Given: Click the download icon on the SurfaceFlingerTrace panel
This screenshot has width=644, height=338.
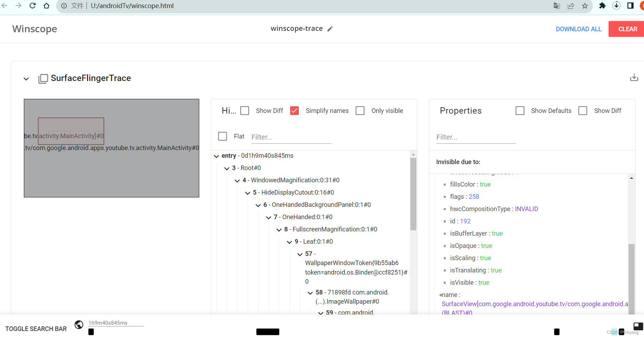Looking at the screenshot, I should 634,77.
